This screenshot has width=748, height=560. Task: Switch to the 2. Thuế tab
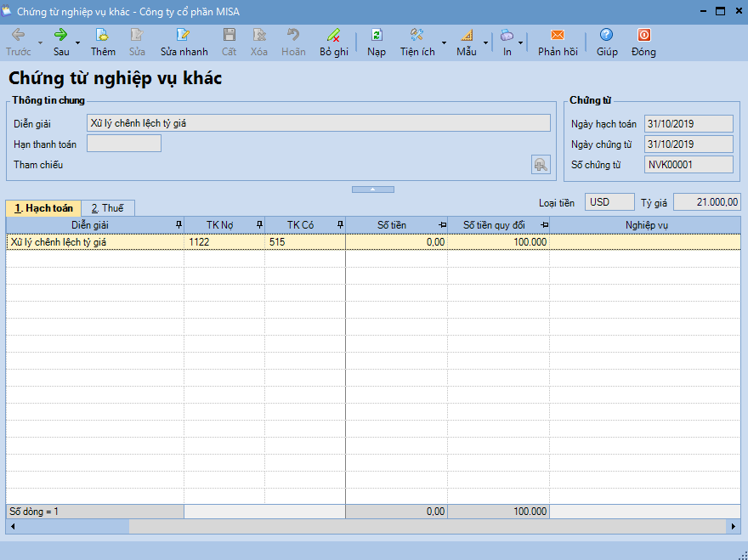tap(108, 208)
